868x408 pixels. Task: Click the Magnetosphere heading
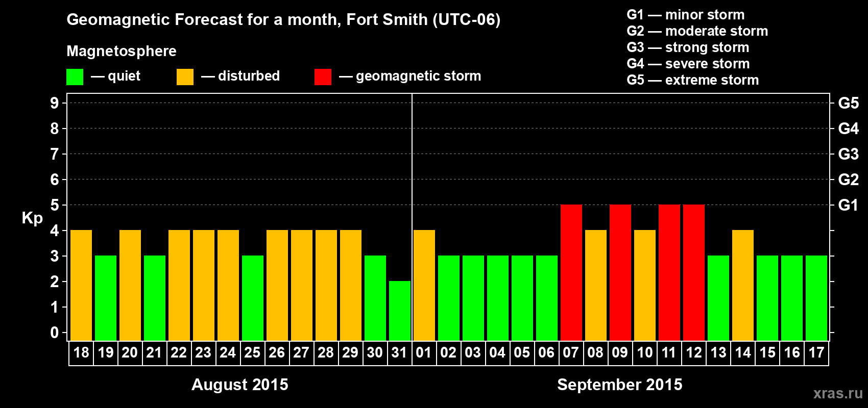tap(122, 51)
